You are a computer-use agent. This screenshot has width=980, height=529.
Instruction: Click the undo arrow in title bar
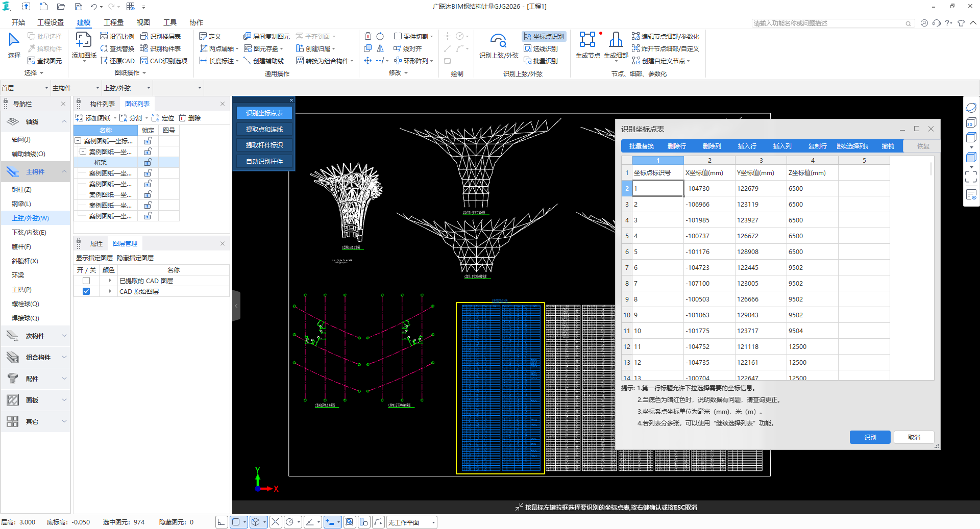pyautogui.click(x=93, y=7)
